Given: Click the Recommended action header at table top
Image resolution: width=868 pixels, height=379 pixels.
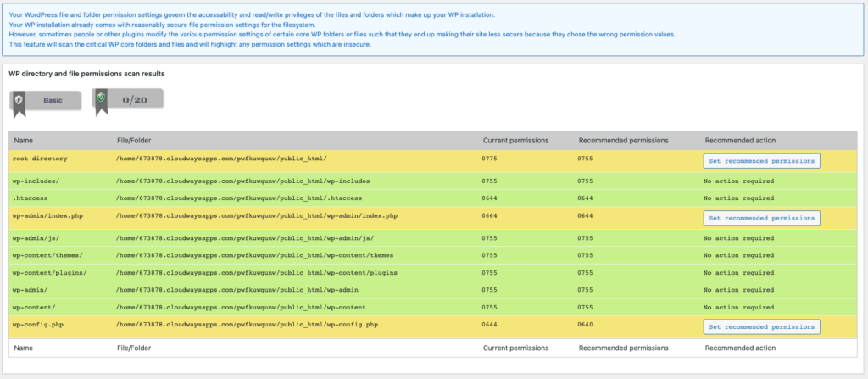Looking at the screenshot, I should (x=740, y=141).
